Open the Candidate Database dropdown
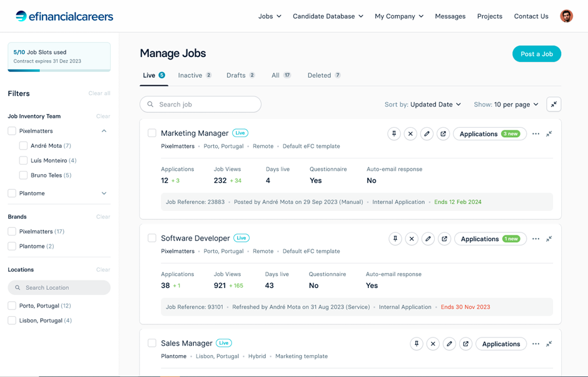588x377 pixels. 328,16
